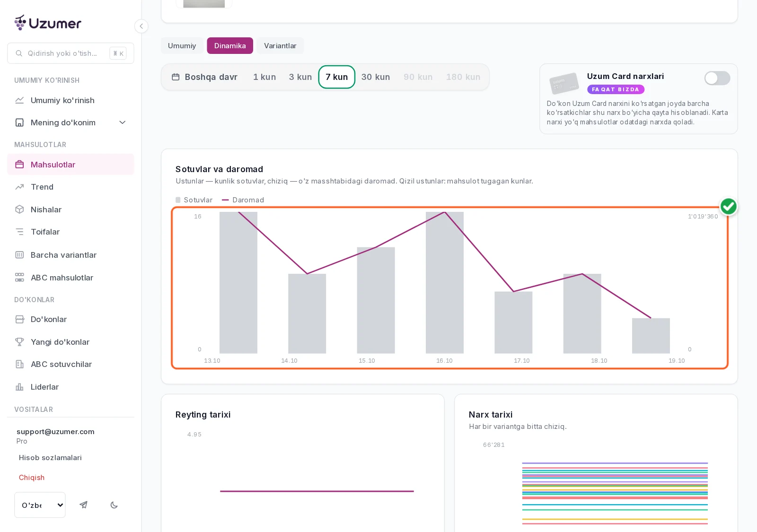Open ABC mahsulotlar icon in sidebar

[19, 278]
